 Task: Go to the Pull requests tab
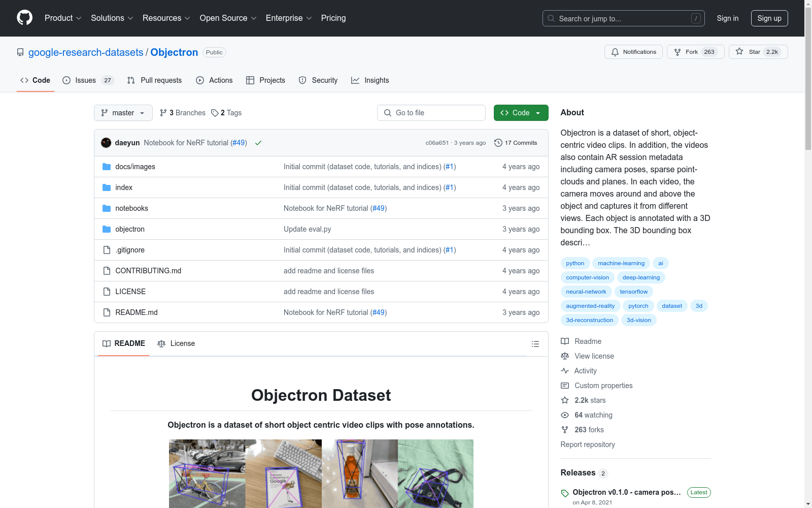point(154,80)
